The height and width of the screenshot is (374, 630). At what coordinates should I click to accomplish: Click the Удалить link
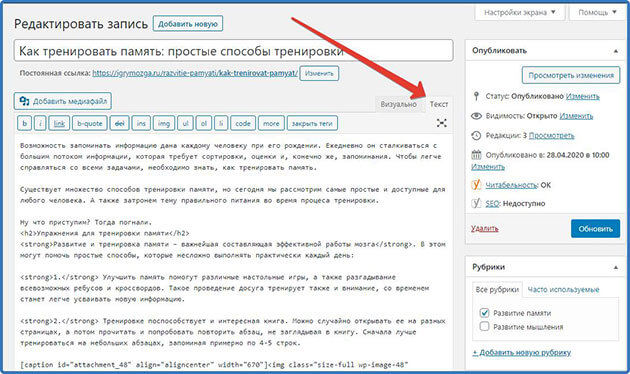click(x=485, y=229)
